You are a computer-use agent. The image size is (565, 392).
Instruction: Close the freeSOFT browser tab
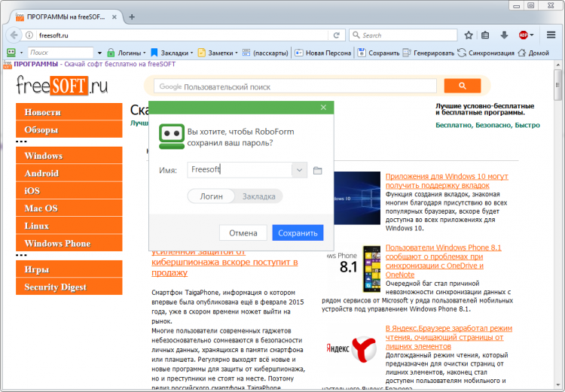[115, 17]
